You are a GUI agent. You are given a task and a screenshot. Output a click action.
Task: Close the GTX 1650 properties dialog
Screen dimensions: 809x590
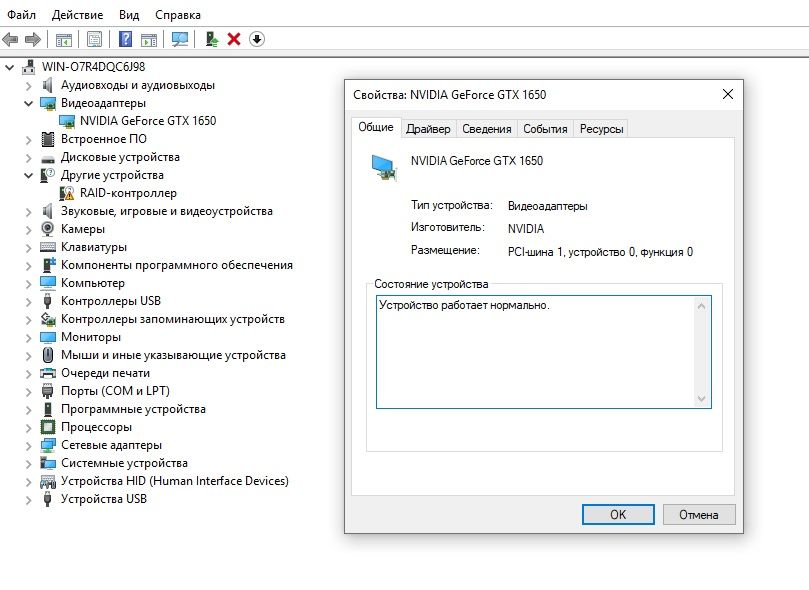pos(727,94)
